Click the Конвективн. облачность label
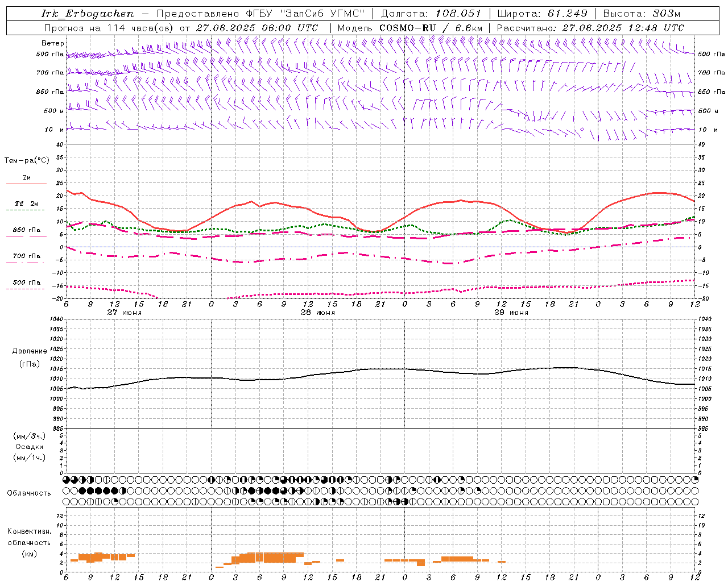 pos(29,537)
